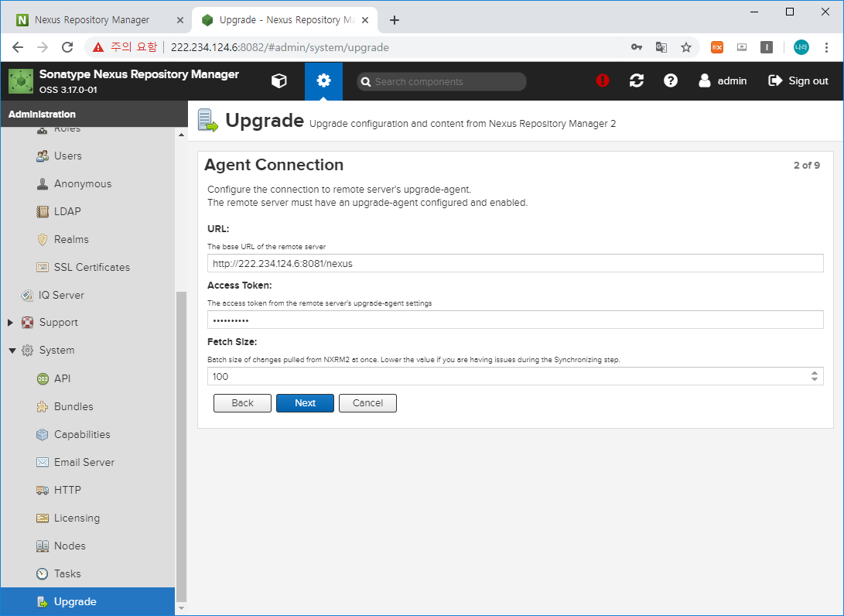Image resolution: width=844 pixels, height=616 pixels.
Task: Cancel the upgrade wizard
Action: pos(367,403)
